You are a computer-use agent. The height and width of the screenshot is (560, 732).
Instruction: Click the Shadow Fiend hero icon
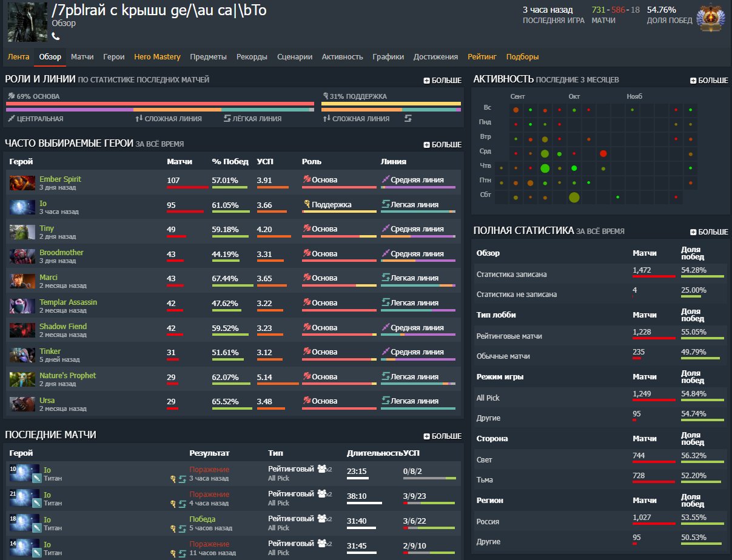pyautogui.click(x=22, y=330)
